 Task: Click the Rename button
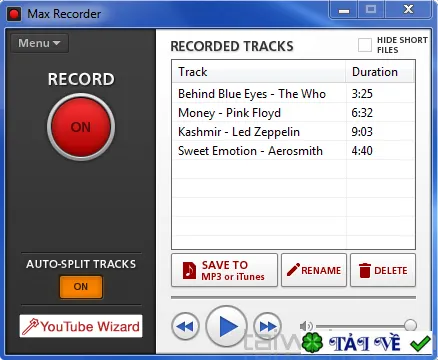point(314,270)
